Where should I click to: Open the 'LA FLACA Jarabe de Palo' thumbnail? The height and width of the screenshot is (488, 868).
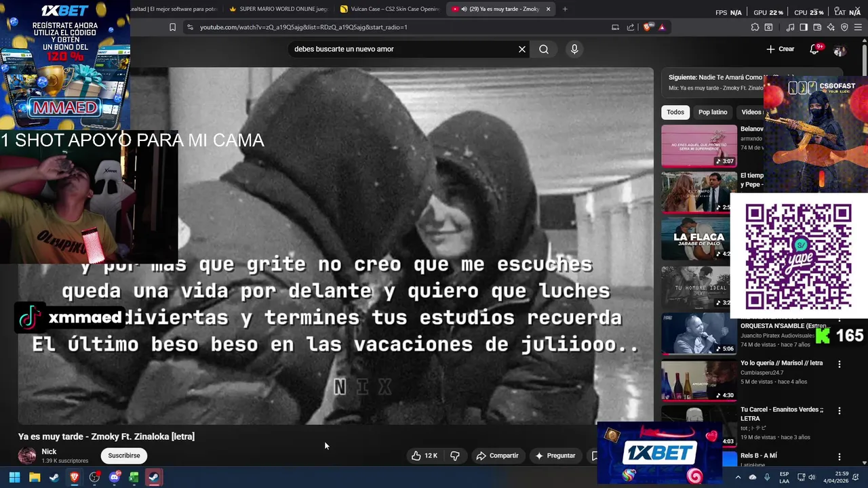[x=699, y=239]
